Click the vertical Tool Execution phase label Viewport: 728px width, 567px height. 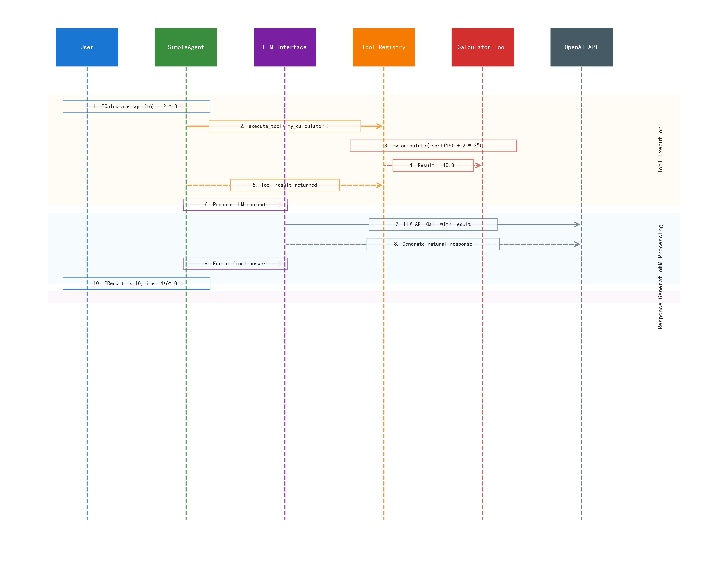coord(660,150)
